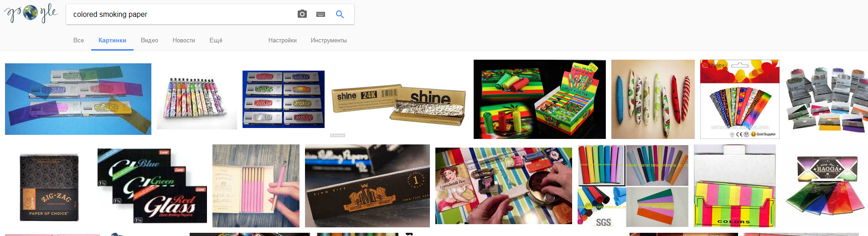The width and height of the screenshot is (868, 236).
Task: Open the rasta colored rolls display image
Action: pyautogui.click(x=540, y=99)
